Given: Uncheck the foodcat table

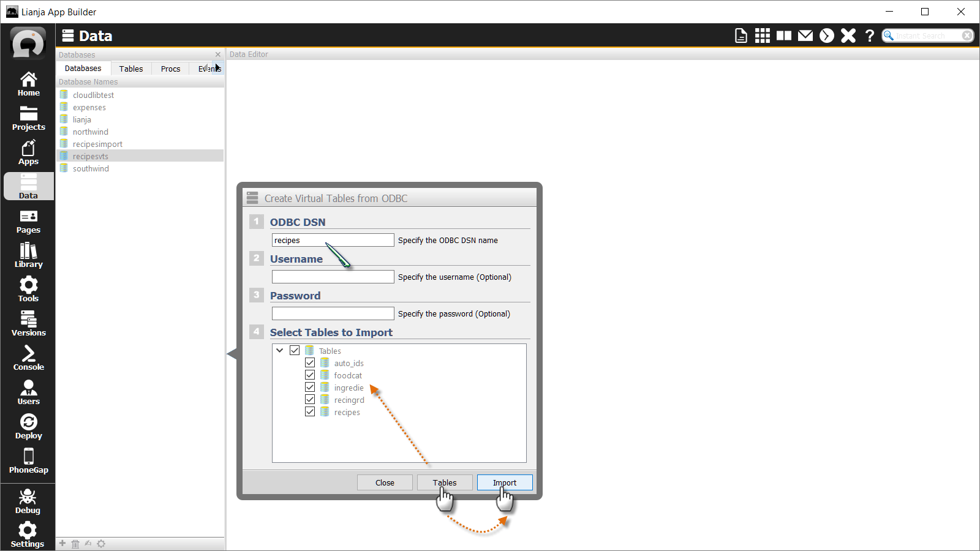Looking at the screenshot, I should click(x=310, y=375).
